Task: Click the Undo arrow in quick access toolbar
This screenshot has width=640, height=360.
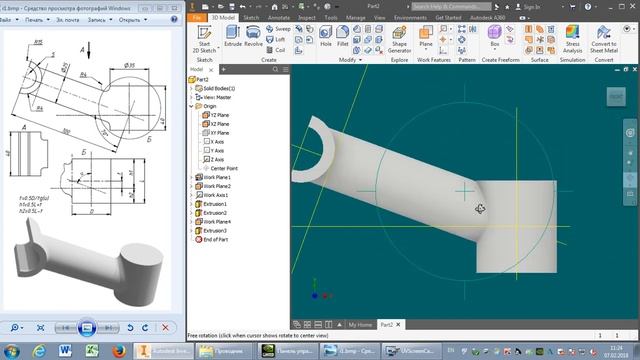Action: [243, 7]
